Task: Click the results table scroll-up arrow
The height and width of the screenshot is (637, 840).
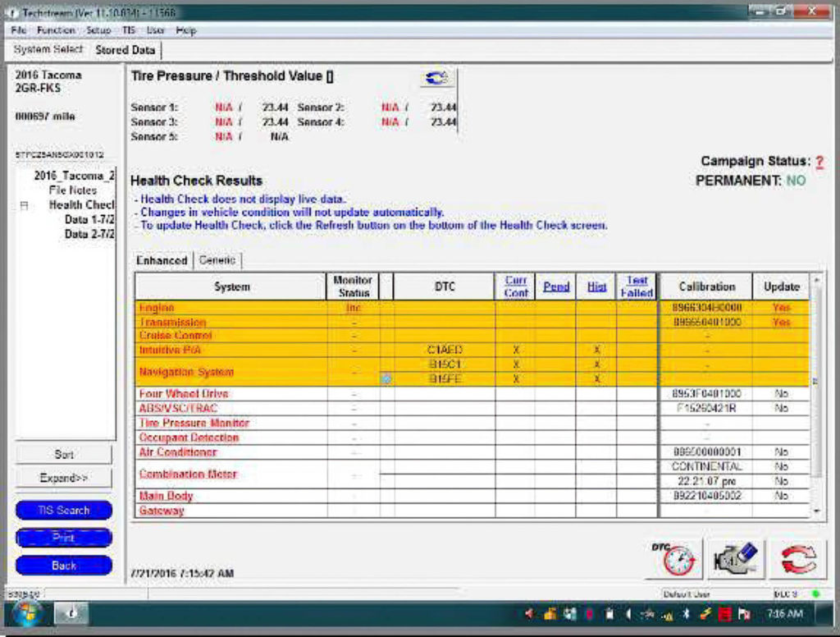Action: 816,280
